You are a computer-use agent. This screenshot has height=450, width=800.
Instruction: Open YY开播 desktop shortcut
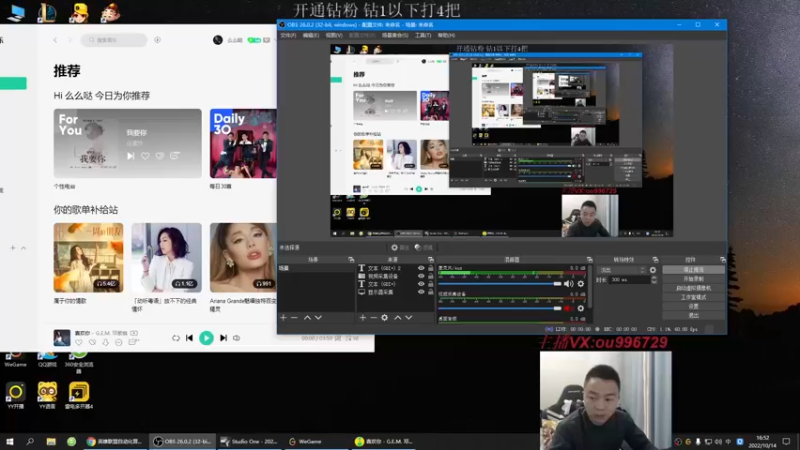click(x=15, y=396)
